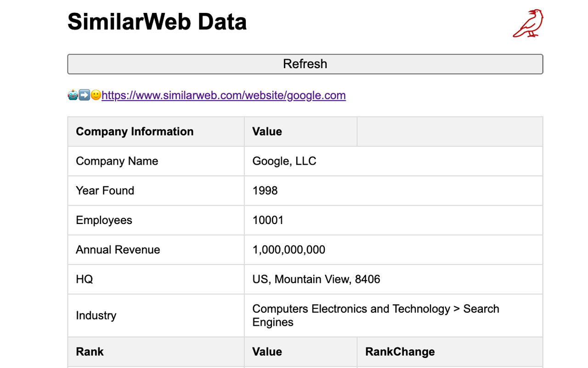This screenshot has height=368, width=588.
Task: Click the SimilarWeb Data heading
Action: [157, 22]
